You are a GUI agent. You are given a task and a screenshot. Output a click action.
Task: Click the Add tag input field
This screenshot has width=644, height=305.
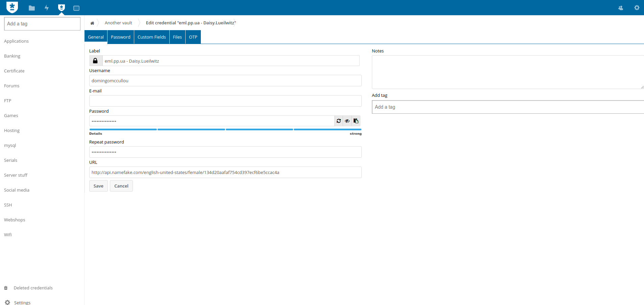click(x=473, y=107)
